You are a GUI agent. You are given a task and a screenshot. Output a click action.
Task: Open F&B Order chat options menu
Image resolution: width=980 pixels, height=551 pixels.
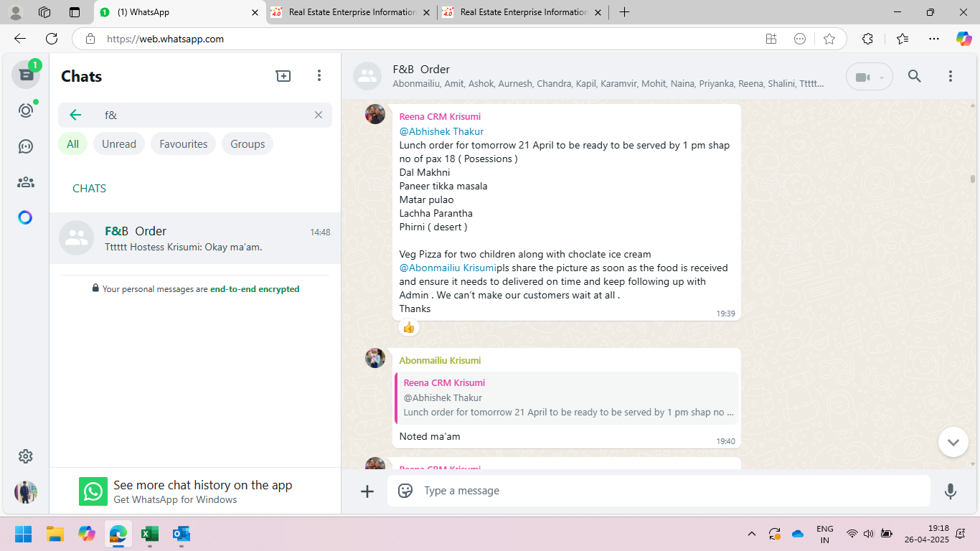click(950, 76)
